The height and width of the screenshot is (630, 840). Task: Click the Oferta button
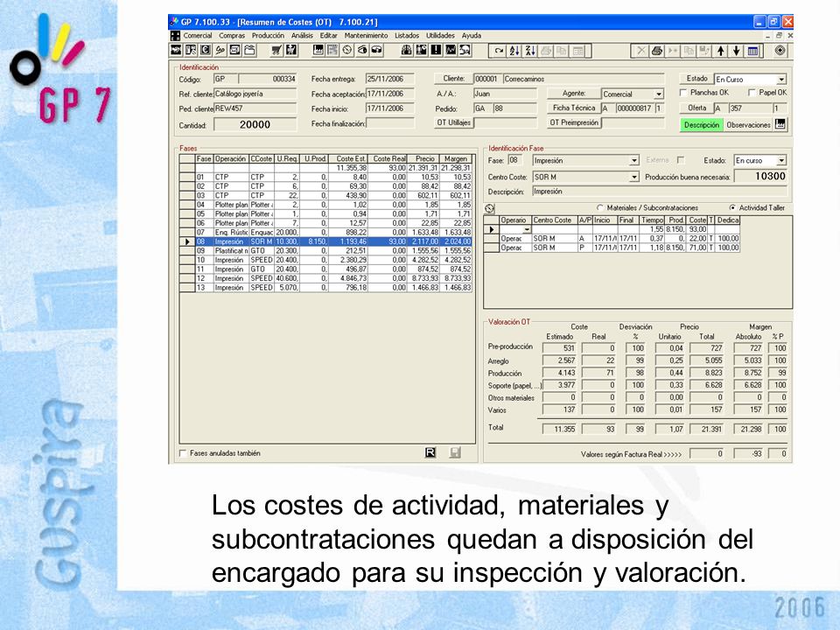tap(696, 108)
